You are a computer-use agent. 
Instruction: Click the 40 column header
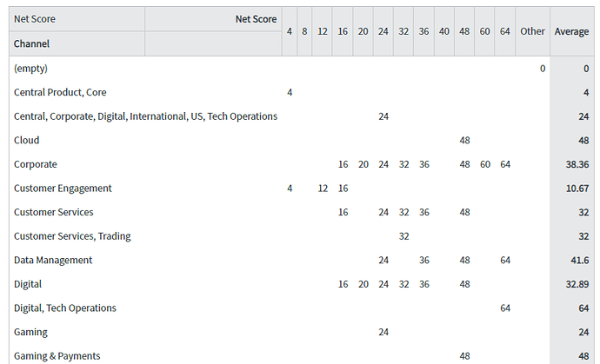[443, 31]
